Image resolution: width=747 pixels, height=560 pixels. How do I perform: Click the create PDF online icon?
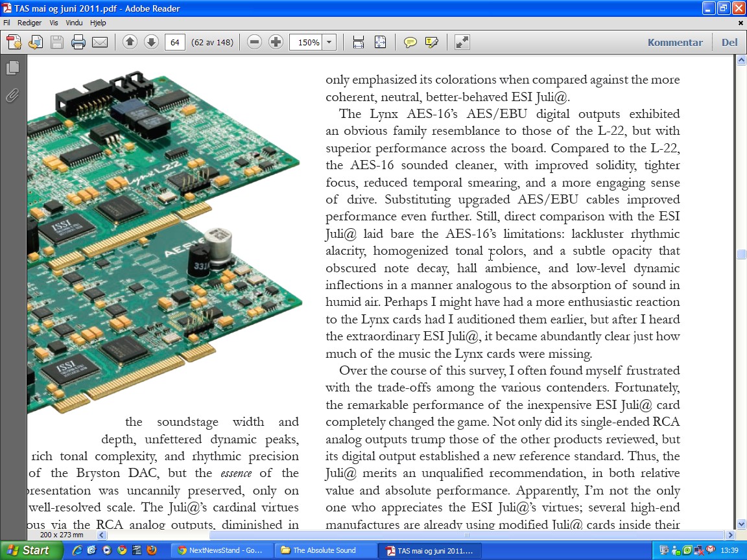pyautogui.click(x=14, y=42)
